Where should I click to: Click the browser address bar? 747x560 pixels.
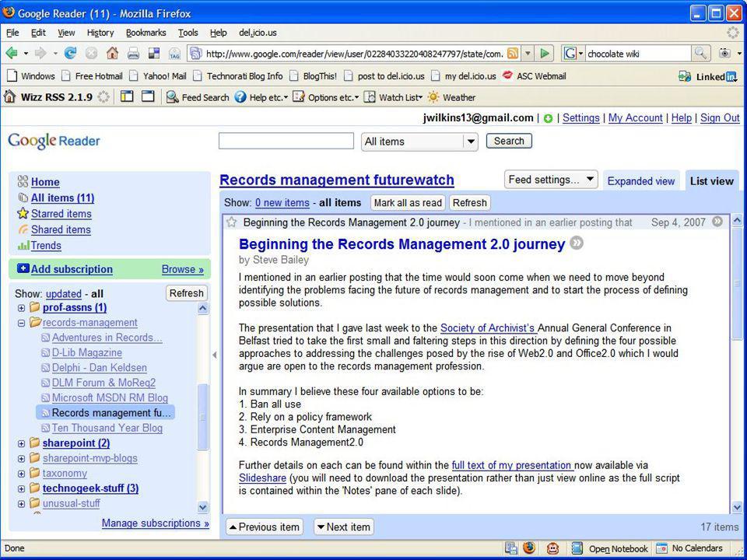coord(355,54)
